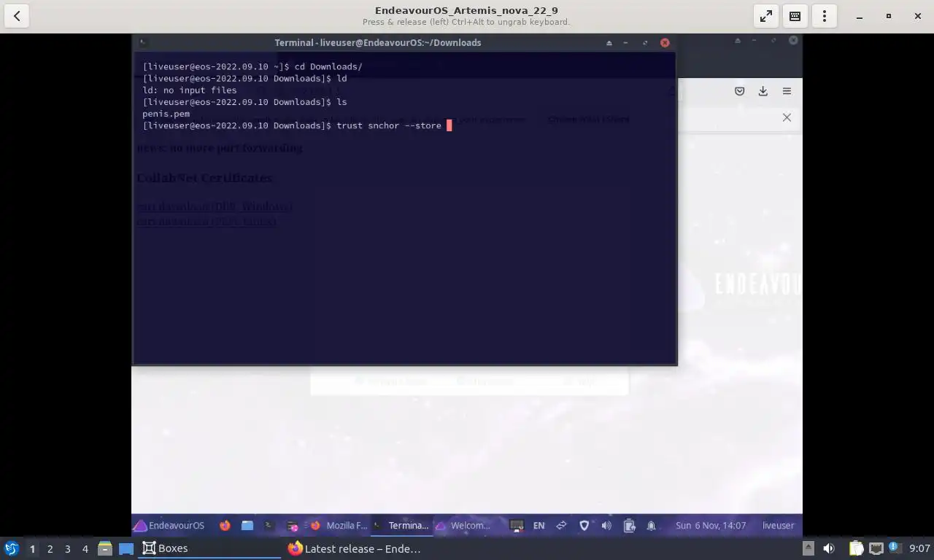The image size is (934, 560).
Task: Switch to the Mozilla Firefox guest taskbar entry
Action: 339,525
